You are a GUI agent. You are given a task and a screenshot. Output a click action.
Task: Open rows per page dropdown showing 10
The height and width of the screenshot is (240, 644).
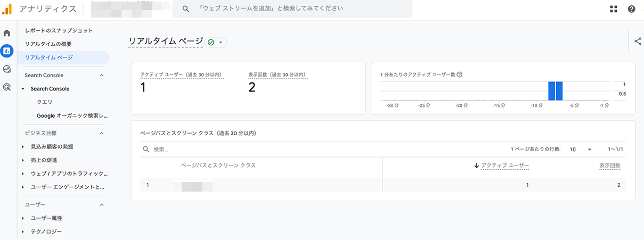coord(581,150)
